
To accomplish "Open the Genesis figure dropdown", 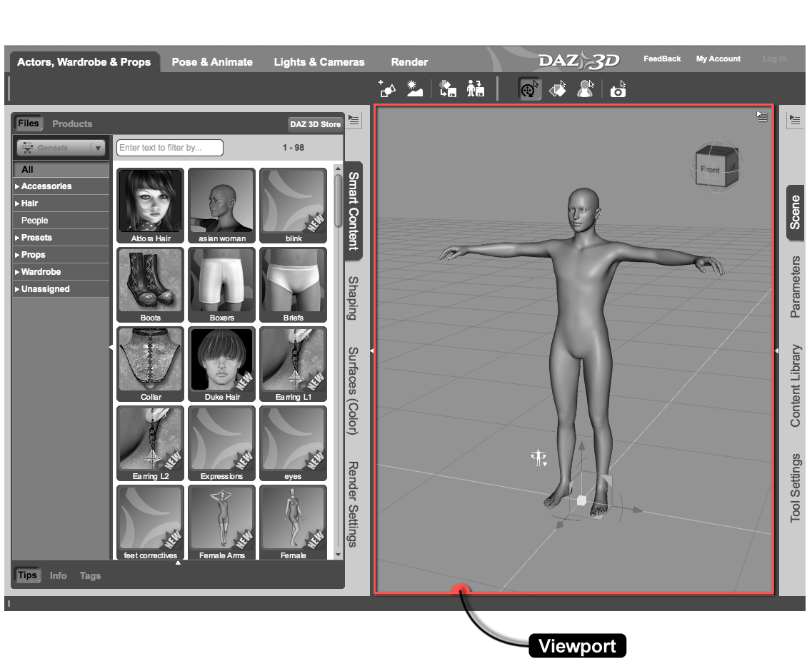I will click(x=61, y=148).
